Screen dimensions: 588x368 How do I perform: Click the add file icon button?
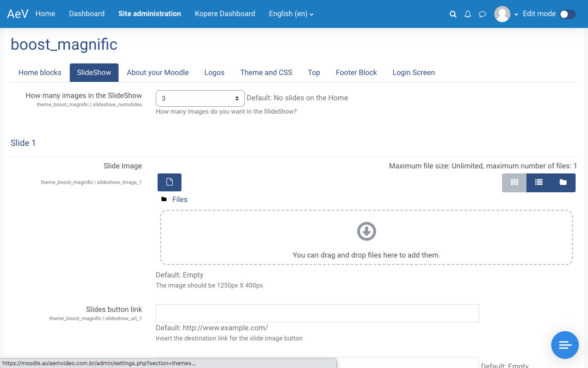[170, 182]
